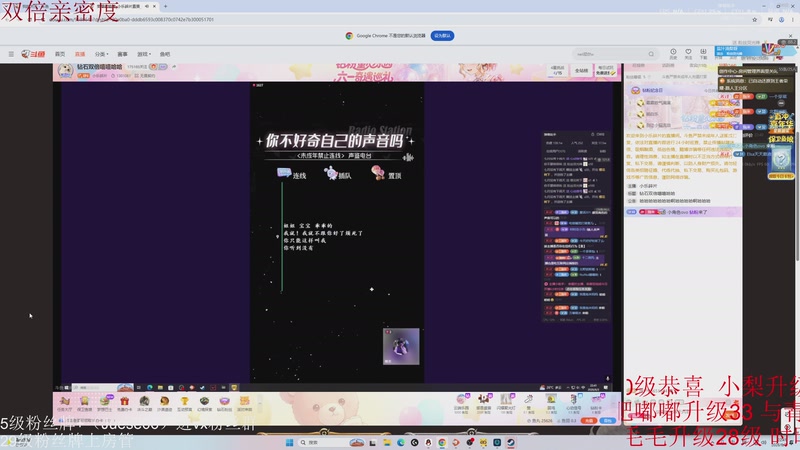This screenshot has height=450, width=800.
Task: Click the site search input field
Action: pyautogui.click(x=610, y=54)
